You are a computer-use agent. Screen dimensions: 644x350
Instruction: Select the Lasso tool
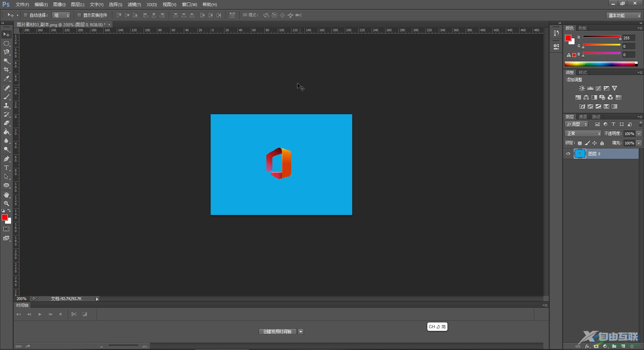[x=6, y=52]
